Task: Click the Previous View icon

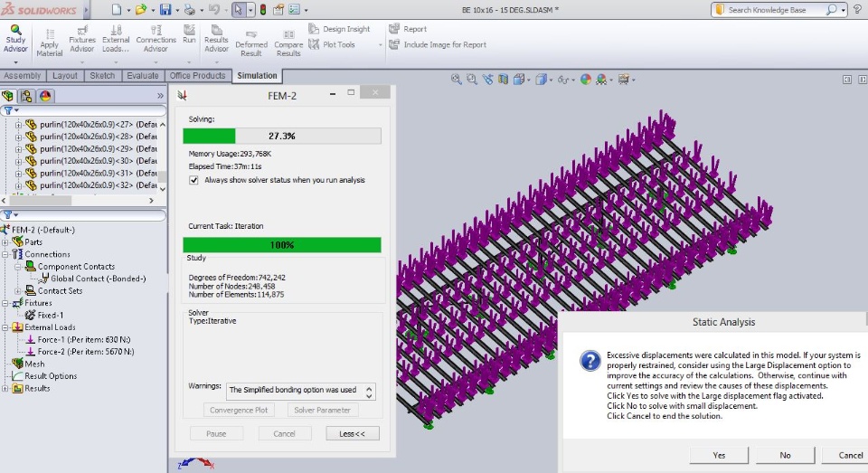Action: 487,80
